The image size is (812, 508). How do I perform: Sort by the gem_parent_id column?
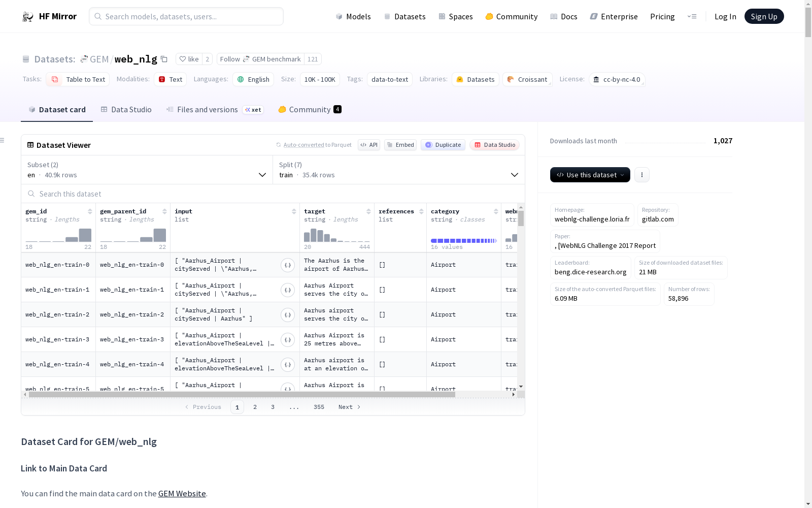point(164,211)
